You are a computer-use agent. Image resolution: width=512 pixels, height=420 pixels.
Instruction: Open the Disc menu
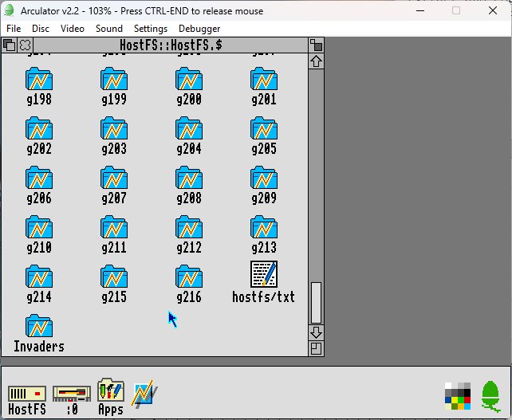pyautogui.click(x=41, y=29)
